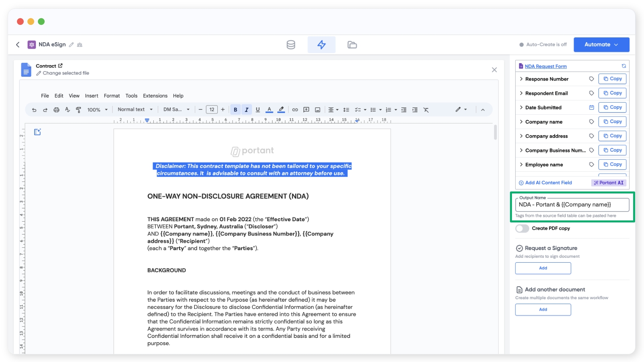This screenshot has height=362, width=644.
Task: Click the insert link icon
Action: 295,110
